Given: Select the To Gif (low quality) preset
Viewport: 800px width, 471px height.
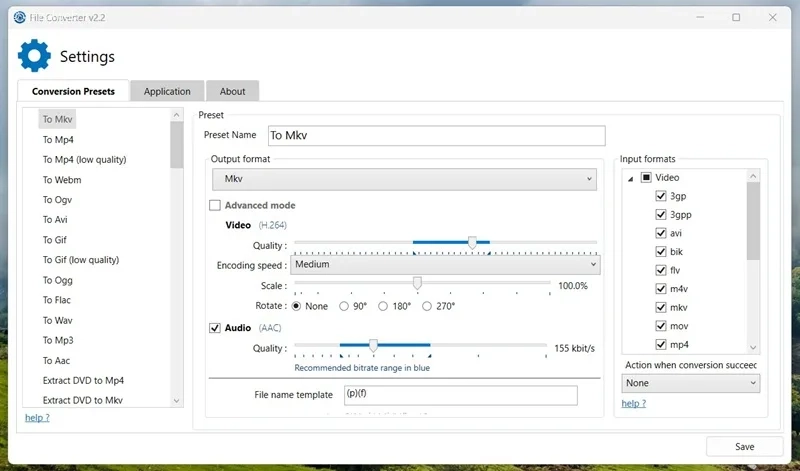Looking at the screenshot, I should pos(81,260).
